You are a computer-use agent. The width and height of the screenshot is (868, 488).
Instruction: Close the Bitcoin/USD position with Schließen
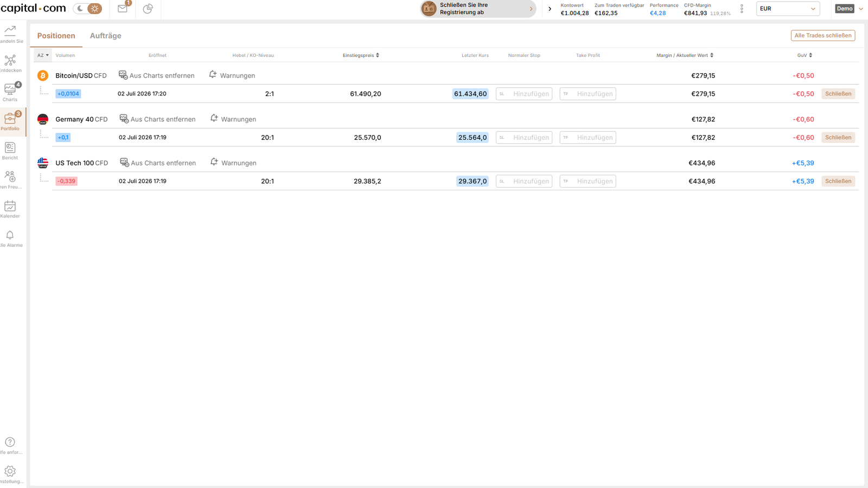pos(838,94)
